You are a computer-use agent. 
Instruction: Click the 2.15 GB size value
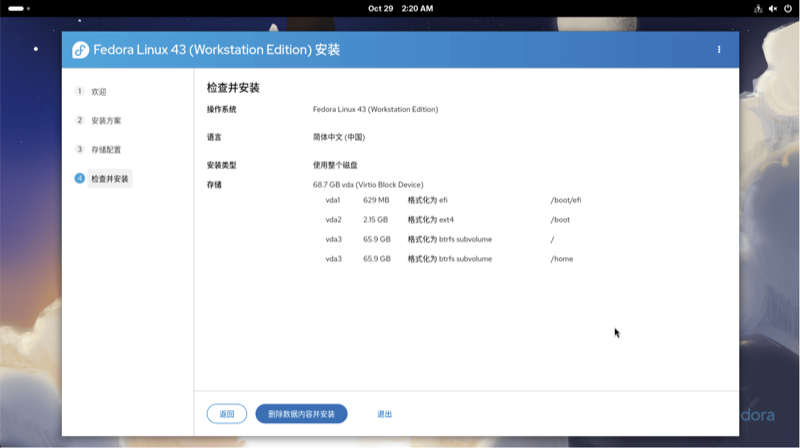(376, 220)
